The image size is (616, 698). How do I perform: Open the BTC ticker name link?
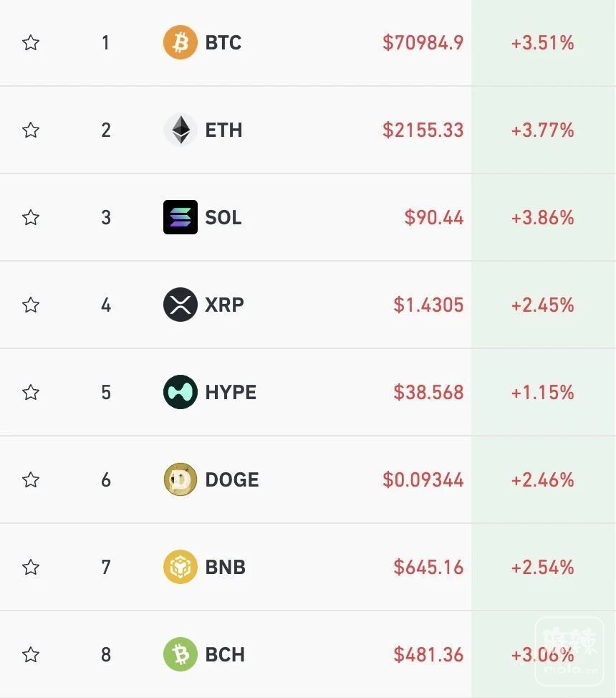point(223,43)
